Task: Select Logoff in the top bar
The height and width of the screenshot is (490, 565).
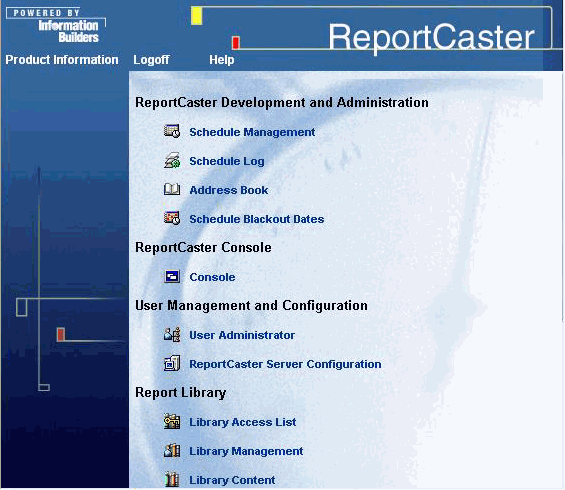Action: (x=151, y=59)
